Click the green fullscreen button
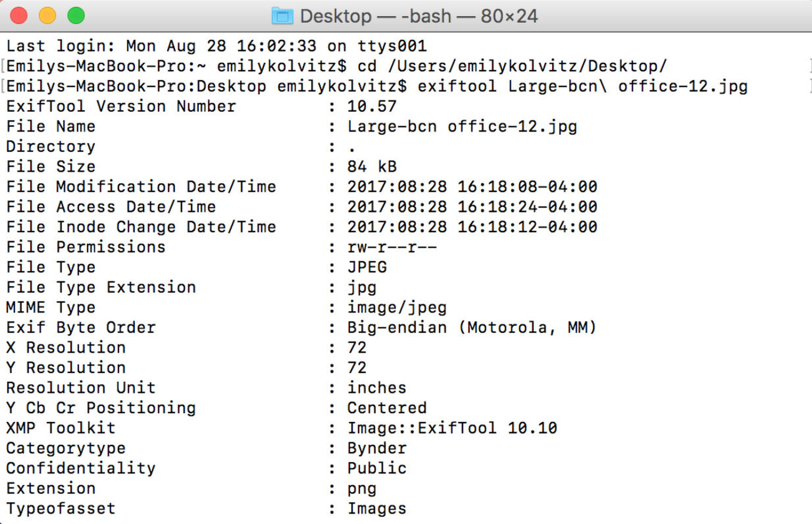Image resolution: width=812 pixels, height=524 pixels. point(75,16)
